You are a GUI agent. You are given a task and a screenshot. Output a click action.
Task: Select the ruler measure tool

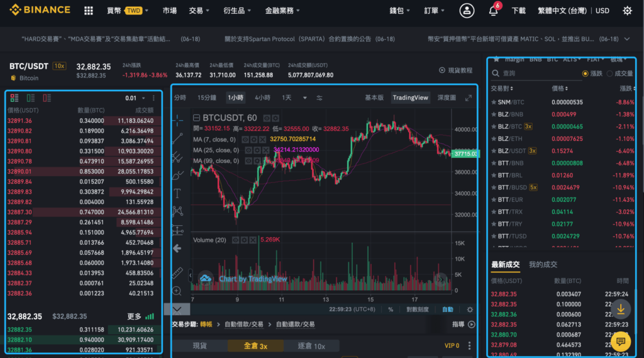[177, 272]
